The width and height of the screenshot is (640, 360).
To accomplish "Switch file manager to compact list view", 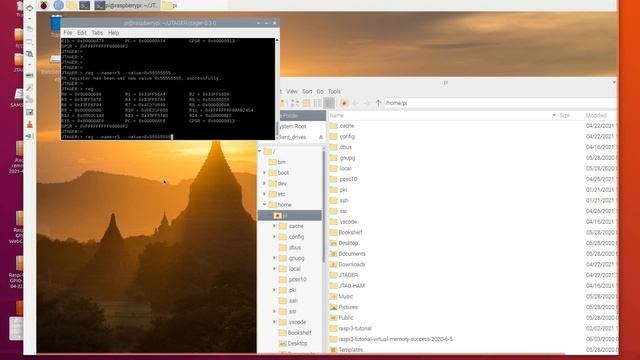I will click(317, 103).
